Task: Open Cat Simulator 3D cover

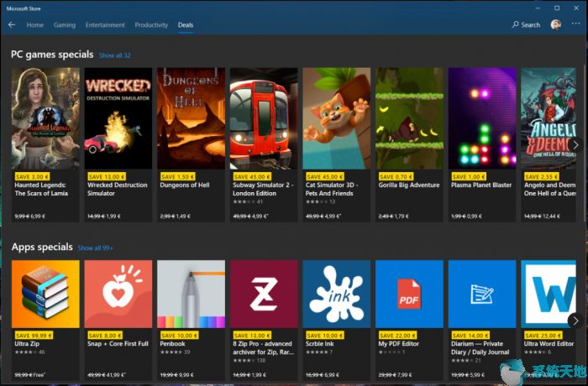Action: click(x=336, y=118)
